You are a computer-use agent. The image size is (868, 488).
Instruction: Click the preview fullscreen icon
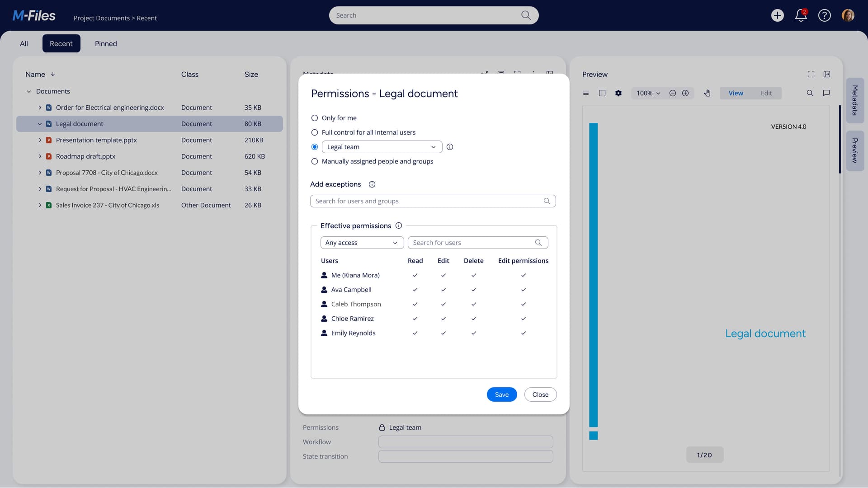[x=811, y=74]
